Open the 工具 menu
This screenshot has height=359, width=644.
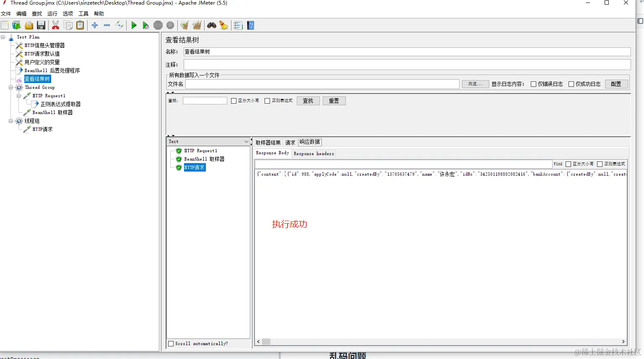83,14
